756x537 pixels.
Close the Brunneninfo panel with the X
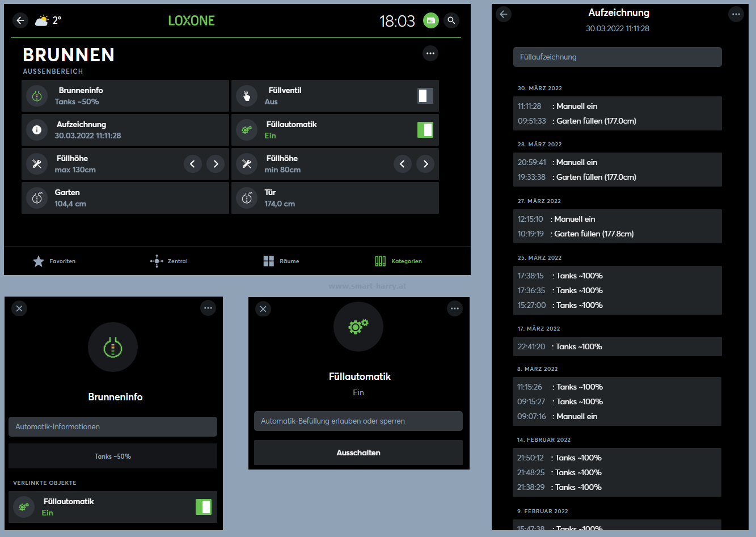pyautogui.click(x=19, y=308)
